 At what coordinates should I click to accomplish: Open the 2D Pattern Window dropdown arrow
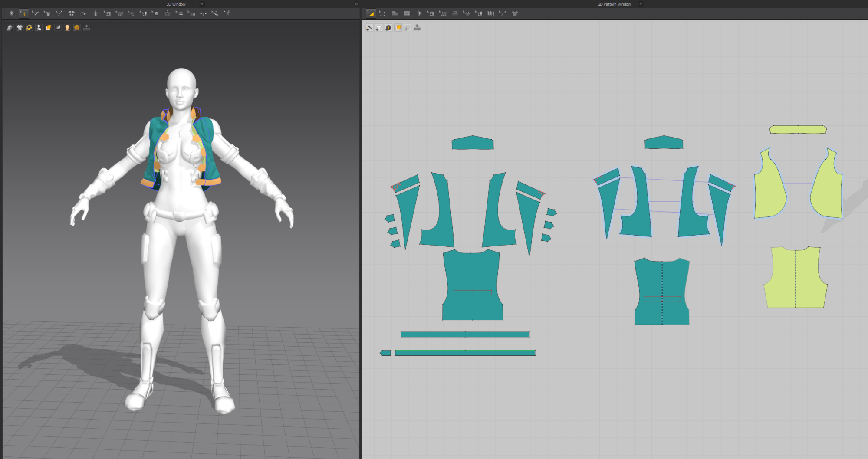641,4
